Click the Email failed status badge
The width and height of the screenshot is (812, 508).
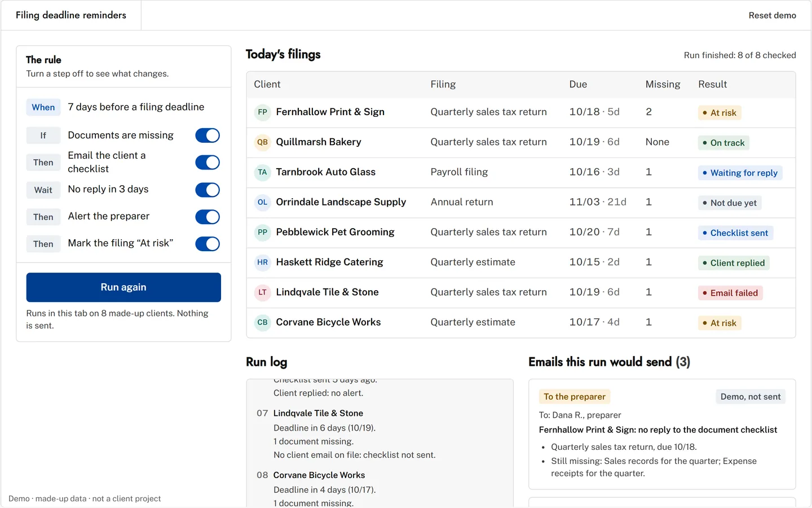730,293
